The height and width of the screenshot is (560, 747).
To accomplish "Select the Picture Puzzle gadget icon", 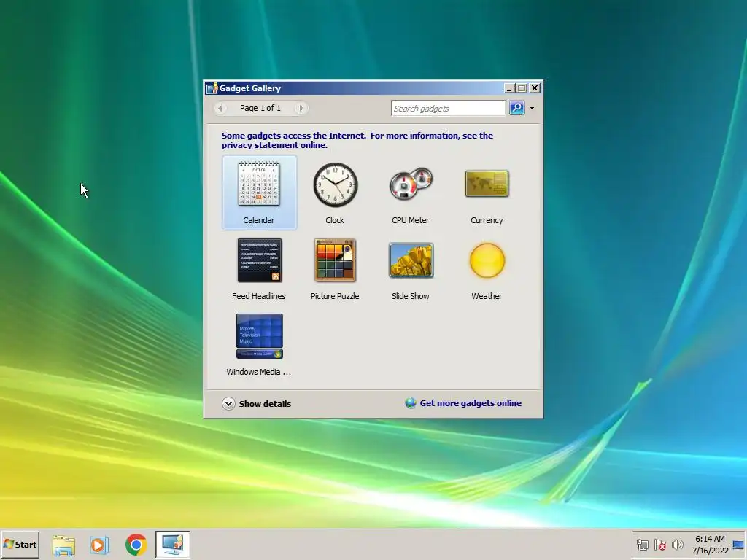I will coord(335,260).
